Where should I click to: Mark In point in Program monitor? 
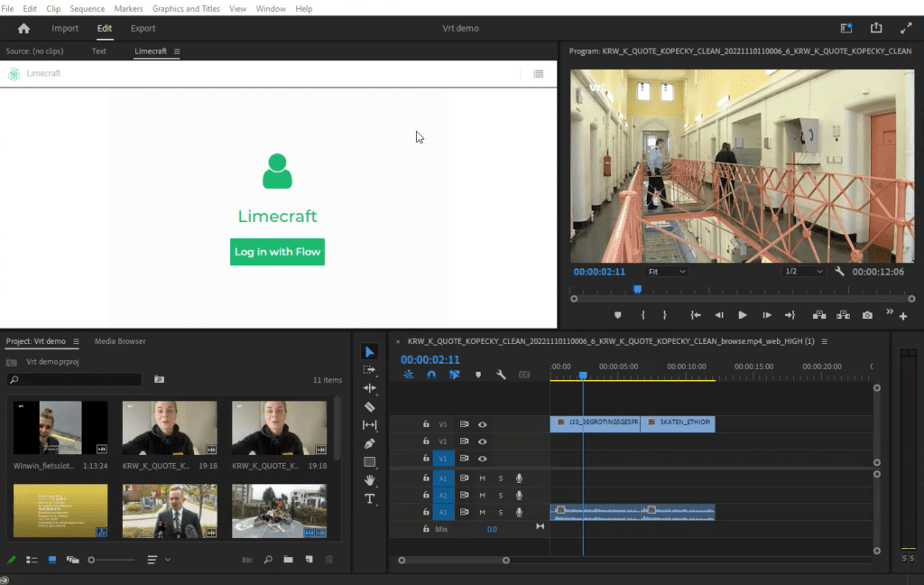tap(642, 315)
